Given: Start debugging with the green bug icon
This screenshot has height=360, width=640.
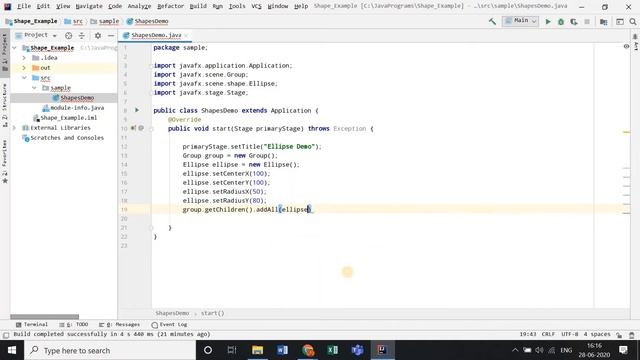Looking at the screenshot, I should tap(561, 22).
